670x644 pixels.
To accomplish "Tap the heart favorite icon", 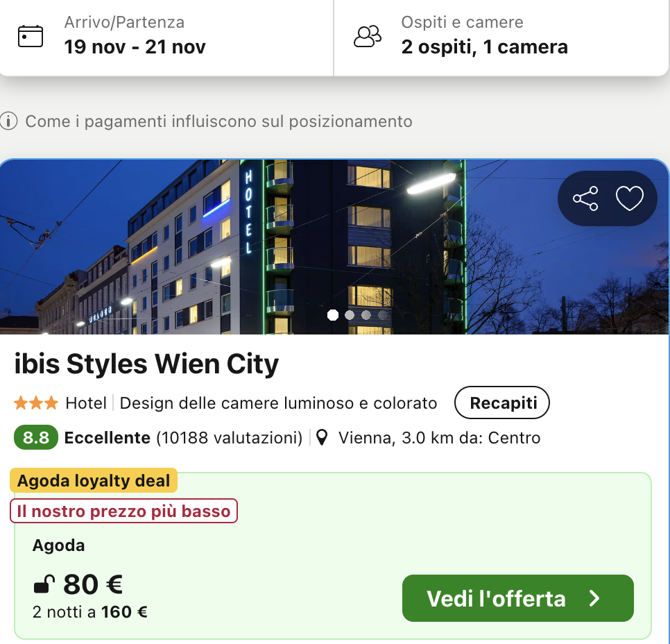I will pyautogui.click(x=630, y=199).
